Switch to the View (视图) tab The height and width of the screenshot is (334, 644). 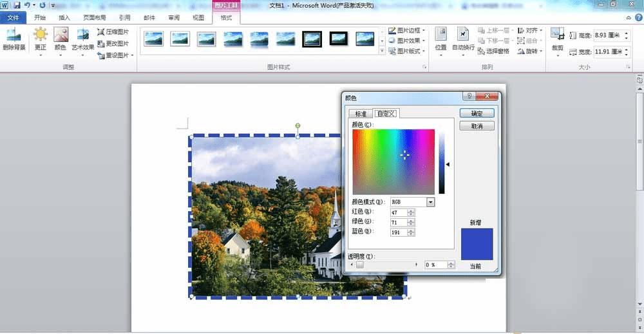pyautogui.click(x=198, y=17)
